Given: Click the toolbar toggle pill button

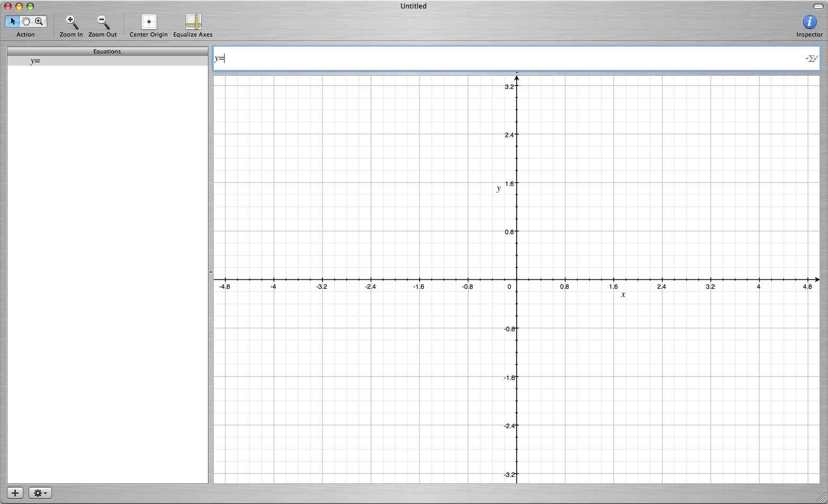Looking at the screenshot, I should click(817, 6).
